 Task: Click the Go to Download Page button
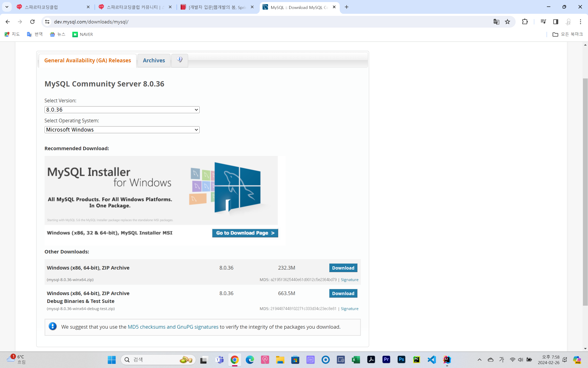[x=245, y=233]
